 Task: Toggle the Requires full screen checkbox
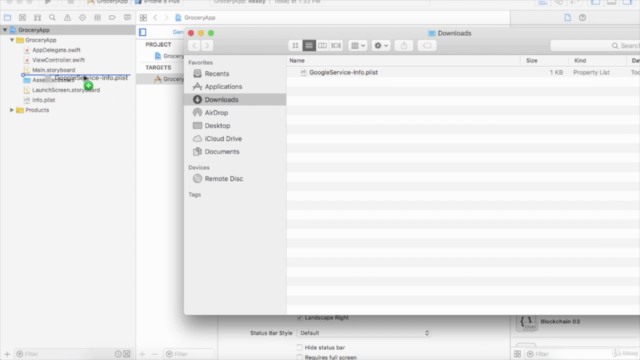(x=300, y=357)
